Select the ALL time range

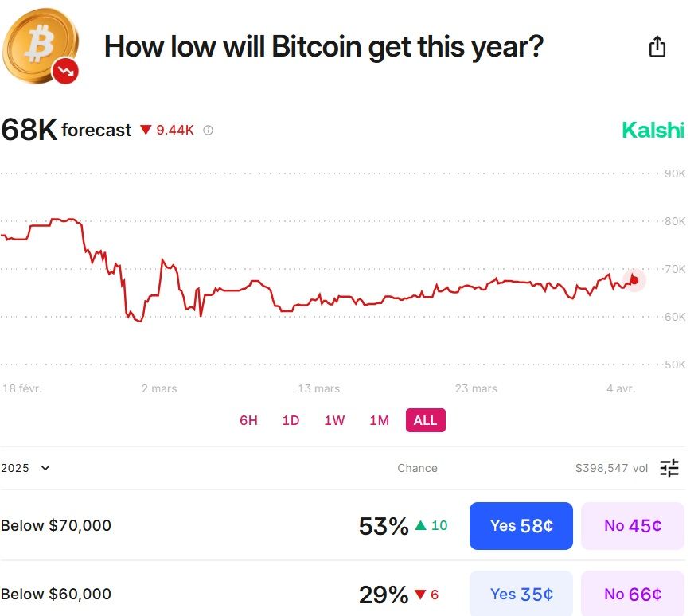[x=426, y=420]
